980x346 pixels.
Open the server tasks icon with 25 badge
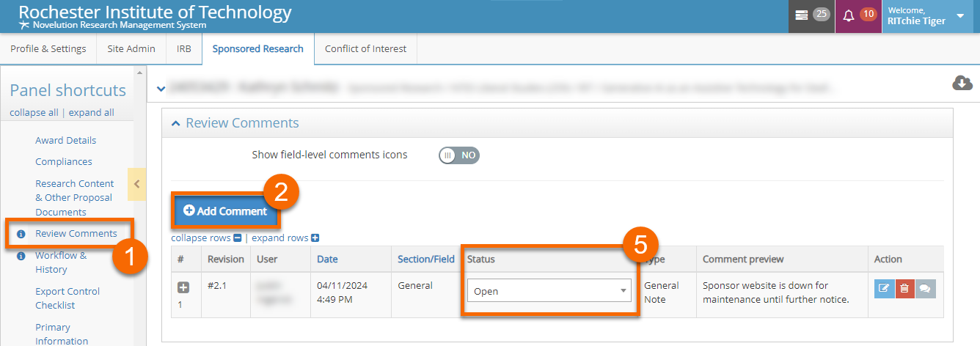pyautogui.click(x=802, y=16)
